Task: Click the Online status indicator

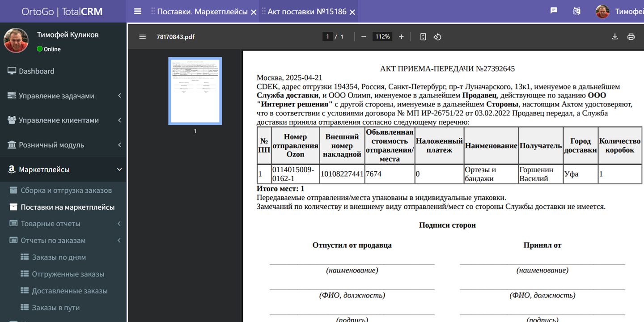Action: pos(49,49)
